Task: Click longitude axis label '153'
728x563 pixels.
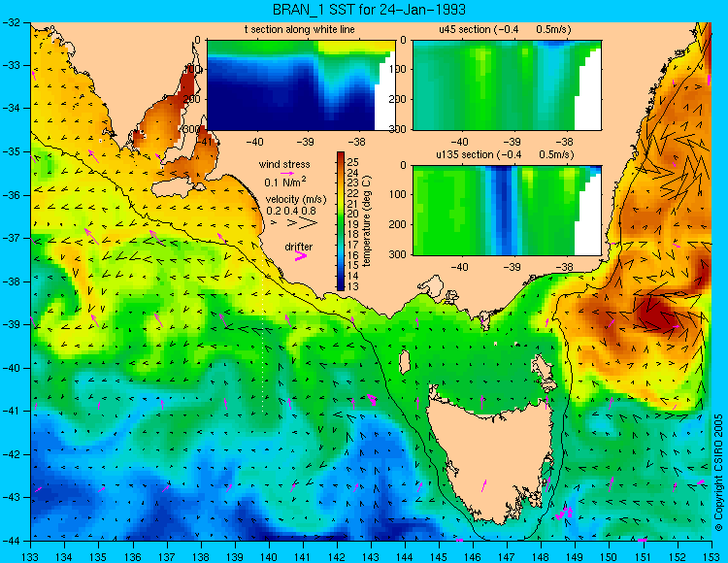Action: click(x=711, y=556)
